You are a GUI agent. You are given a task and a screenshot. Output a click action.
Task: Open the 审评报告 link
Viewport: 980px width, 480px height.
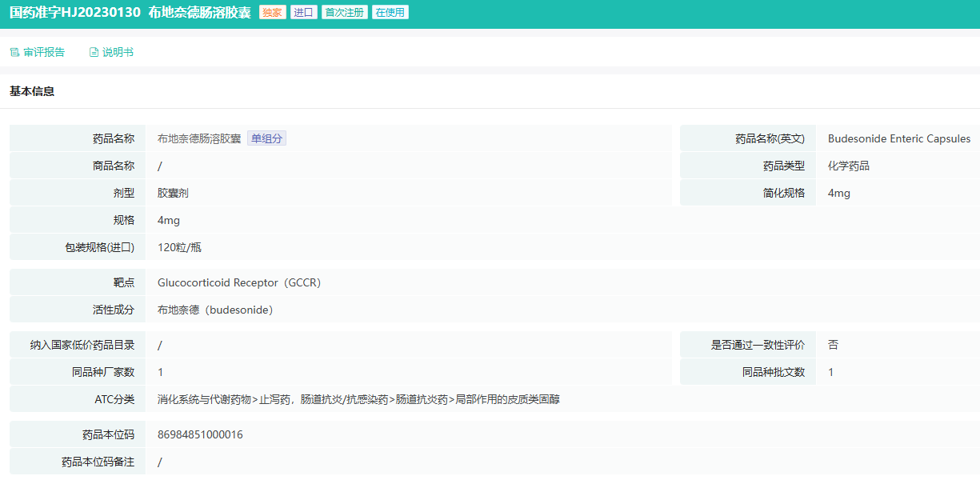point(44,53)
